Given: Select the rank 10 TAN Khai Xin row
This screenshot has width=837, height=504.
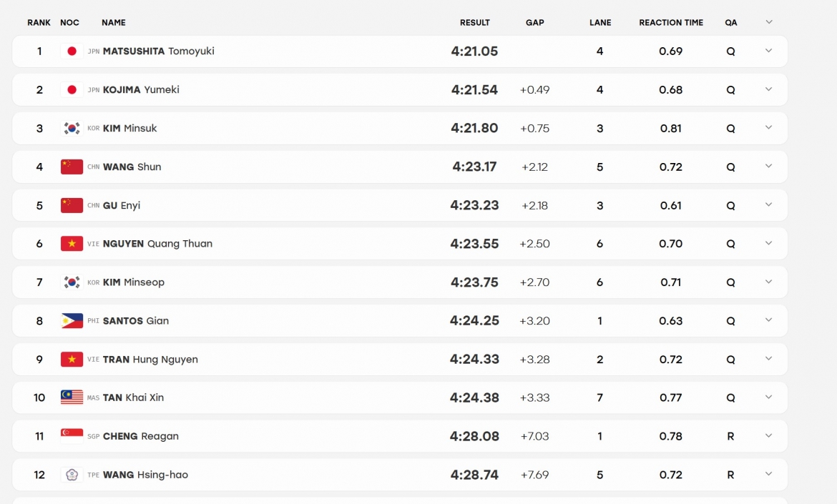Looking at the screenshot, I should [x=400, y=398].
